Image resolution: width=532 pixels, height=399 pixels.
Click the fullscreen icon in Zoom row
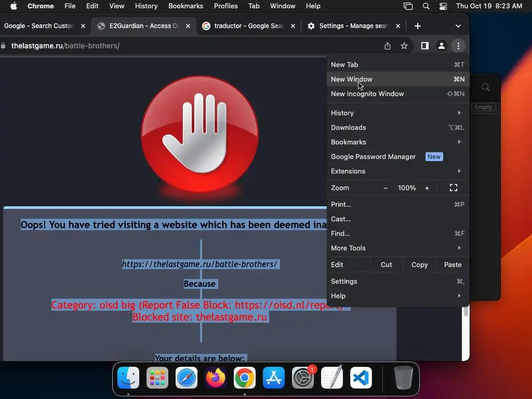[x=453, y=188]
